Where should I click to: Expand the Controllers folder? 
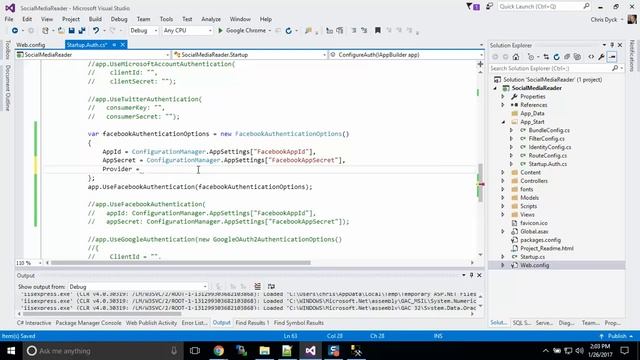tap(503, 181)
